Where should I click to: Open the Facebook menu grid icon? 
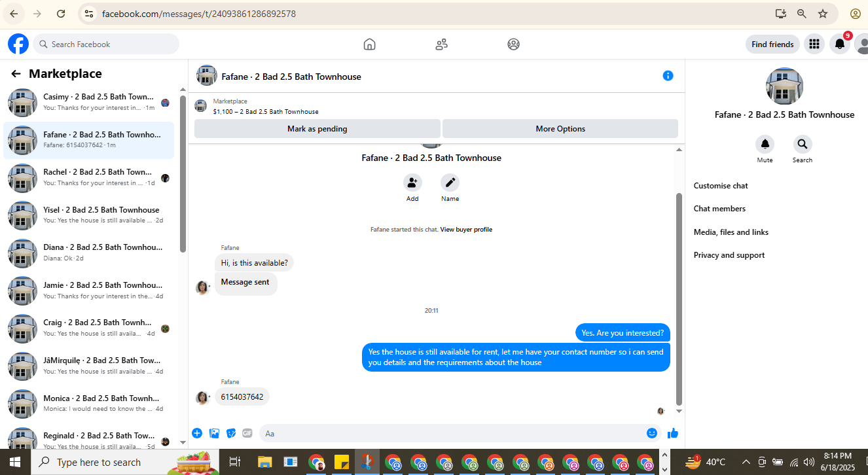814,44
